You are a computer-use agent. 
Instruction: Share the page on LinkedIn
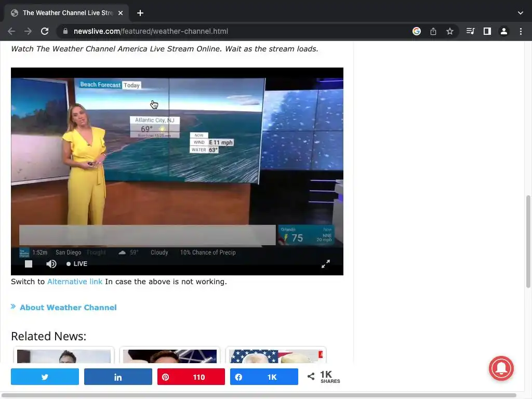click(x=118, y=377)
